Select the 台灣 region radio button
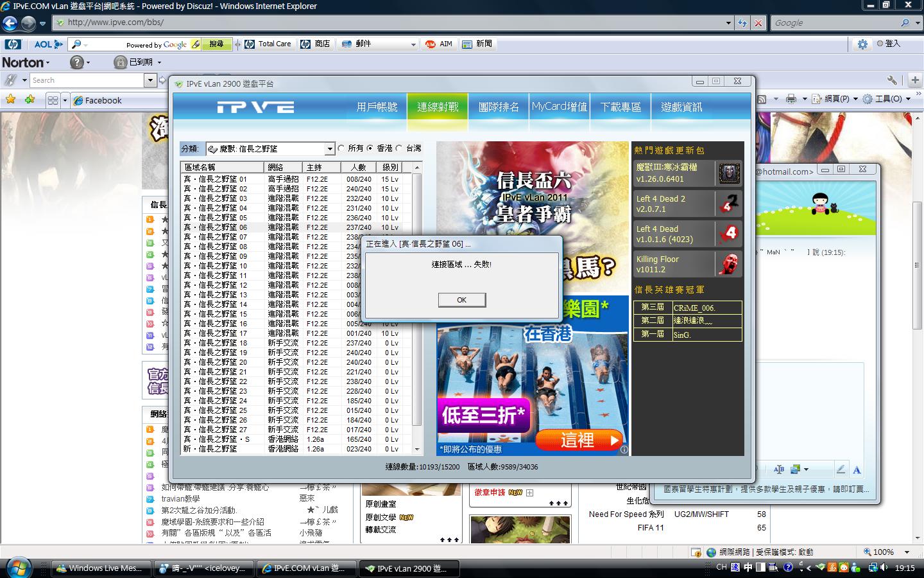Screen dimensions: 924x578 pos(399,148)
